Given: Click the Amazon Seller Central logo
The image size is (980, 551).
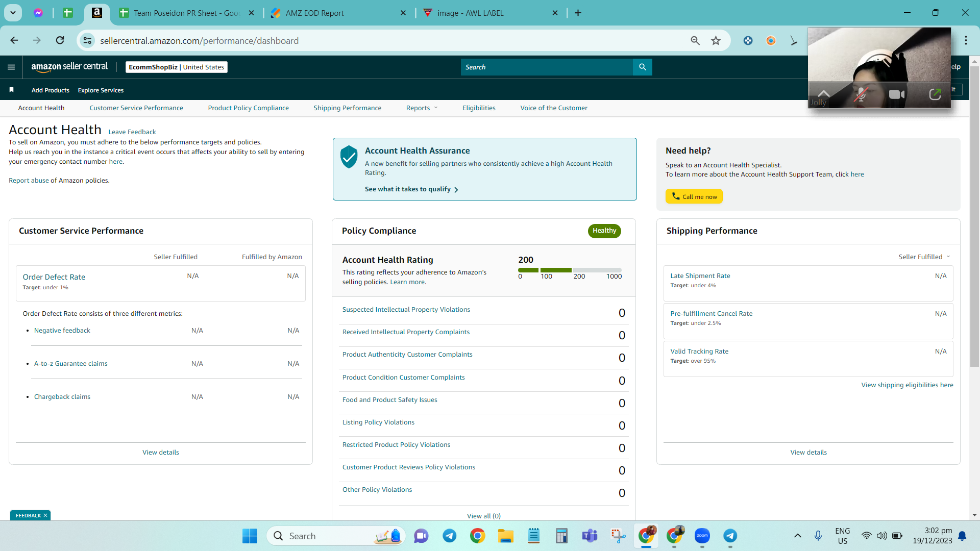Looking at the screenshot, I should pyautogui.click(x=69, y=67).
